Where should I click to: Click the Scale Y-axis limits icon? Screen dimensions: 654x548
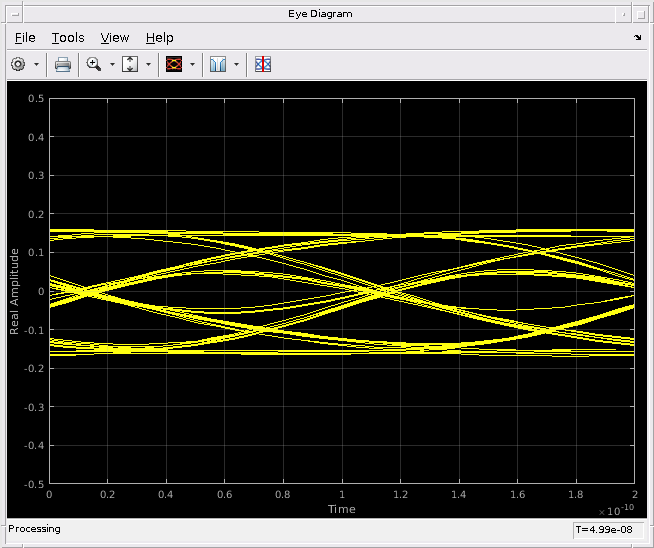[131, 64]
